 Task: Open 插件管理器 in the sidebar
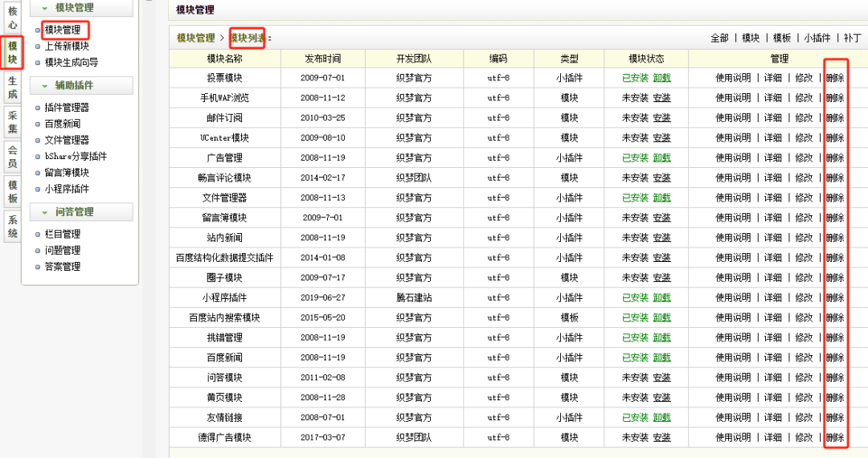[67, 108]
